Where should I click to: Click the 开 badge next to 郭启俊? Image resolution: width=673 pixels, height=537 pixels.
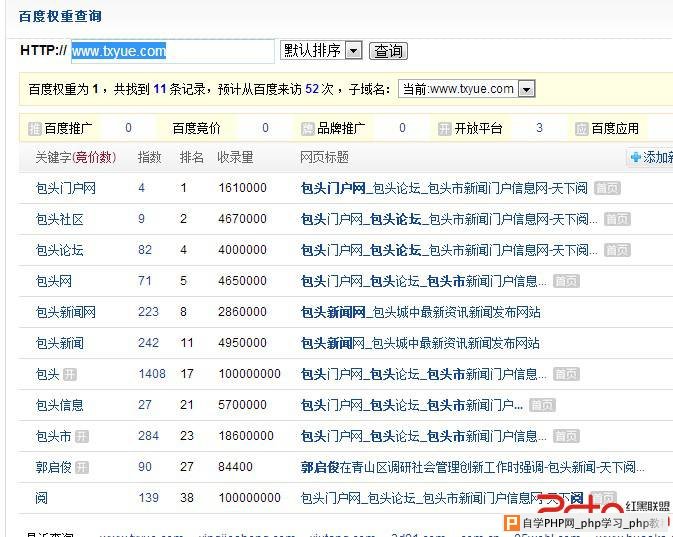(x=82, y=467)
